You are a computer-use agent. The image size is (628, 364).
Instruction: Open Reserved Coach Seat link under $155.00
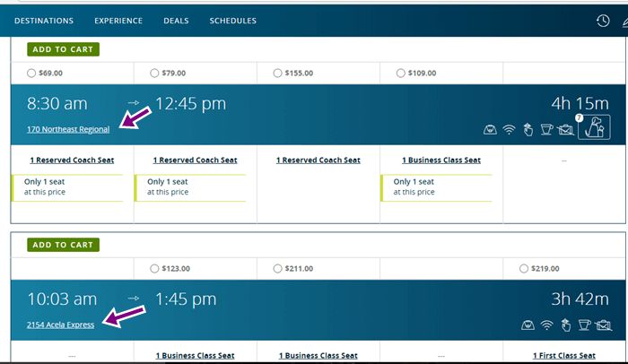(x=318, y=160)
